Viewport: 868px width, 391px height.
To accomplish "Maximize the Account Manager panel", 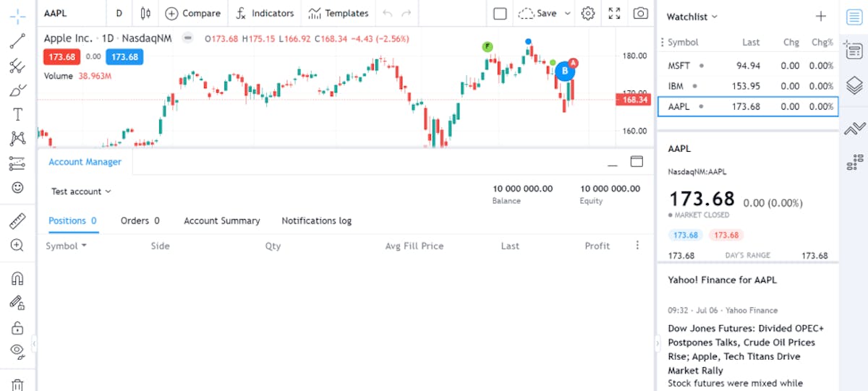I will click(637, 162).
